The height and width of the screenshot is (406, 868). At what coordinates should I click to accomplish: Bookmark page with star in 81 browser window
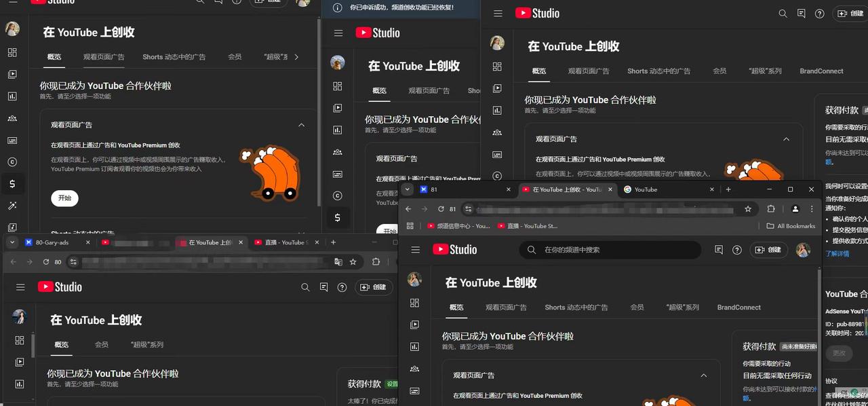[748, 209]
